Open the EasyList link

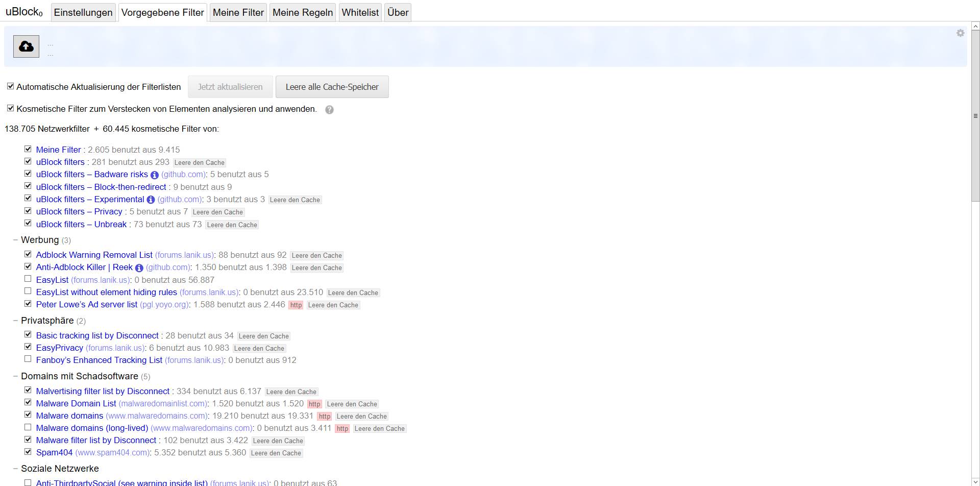point(52,280)
